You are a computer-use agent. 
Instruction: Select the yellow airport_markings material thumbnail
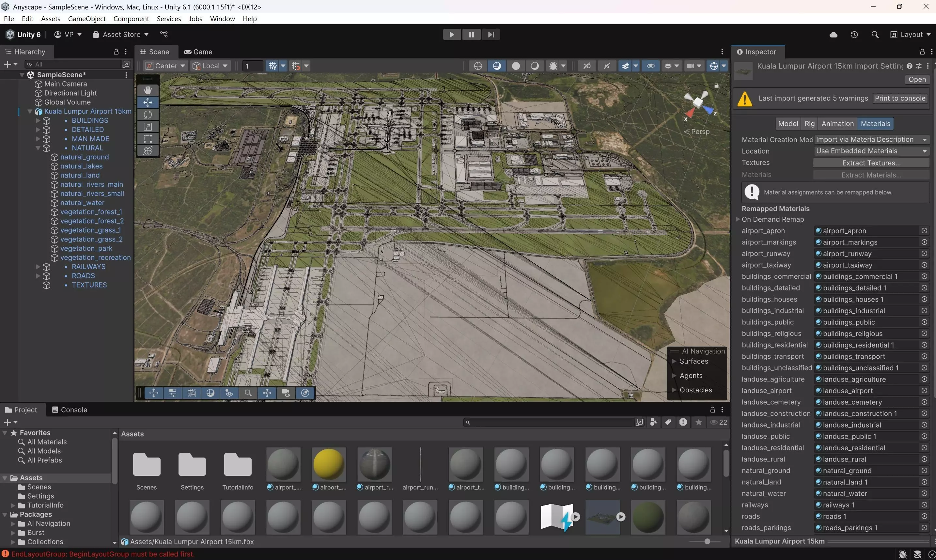pos(329,464)
